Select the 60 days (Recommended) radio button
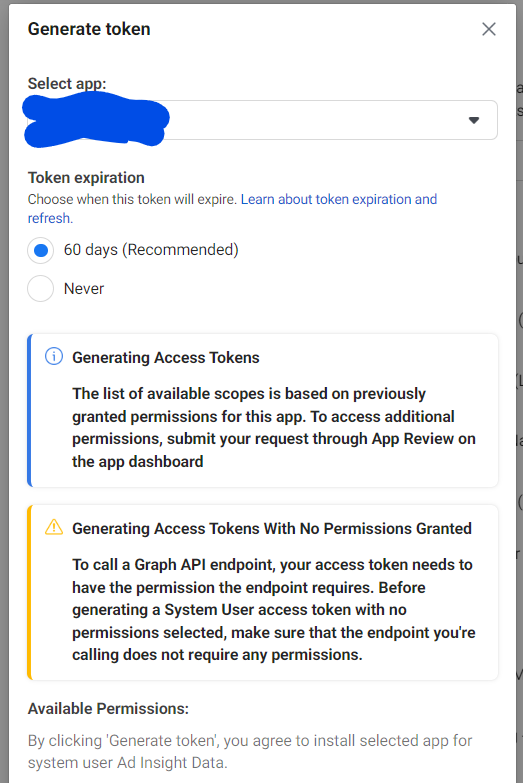 [x=40, y=250]
